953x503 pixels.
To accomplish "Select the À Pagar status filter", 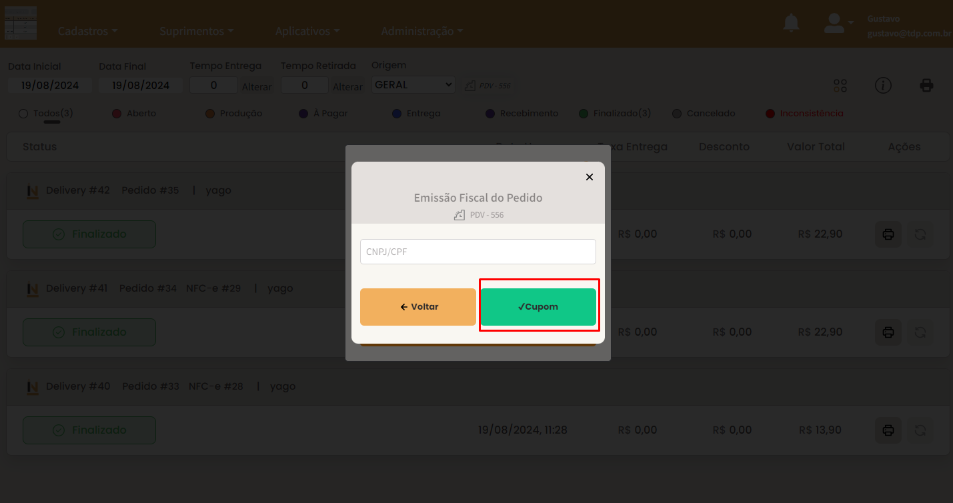I will pos(323,114).
